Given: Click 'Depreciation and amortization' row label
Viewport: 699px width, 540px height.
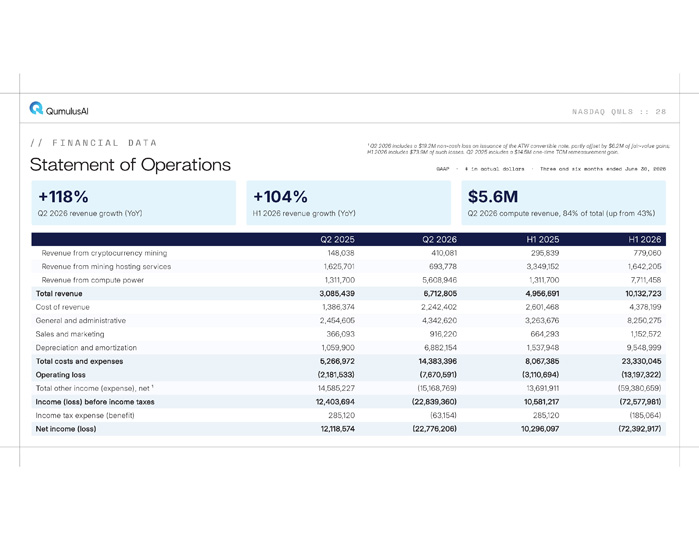Looking at the screenshot, I should (86, 347).
